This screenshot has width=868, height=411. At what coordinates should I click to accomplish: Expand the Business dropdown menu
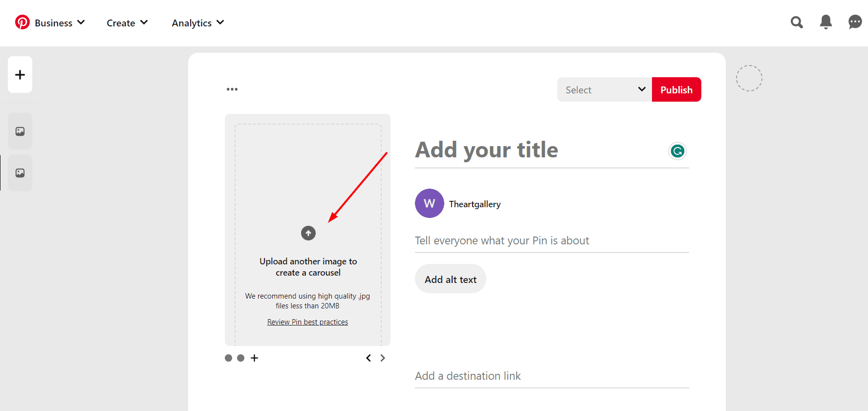(60, 23)
